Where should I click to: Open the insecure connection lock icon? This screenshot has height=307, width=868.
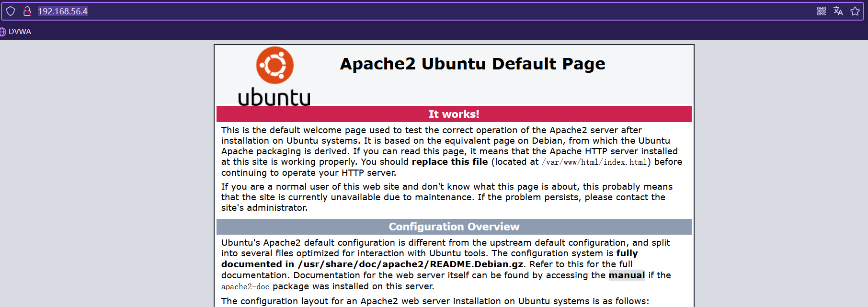(x=27, y=11)
